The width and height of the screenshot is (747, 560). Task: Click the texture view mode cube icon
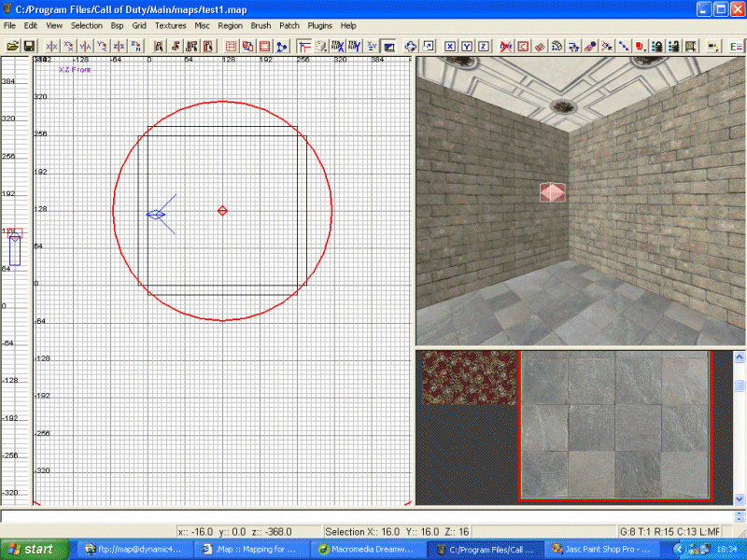point(321,46)
